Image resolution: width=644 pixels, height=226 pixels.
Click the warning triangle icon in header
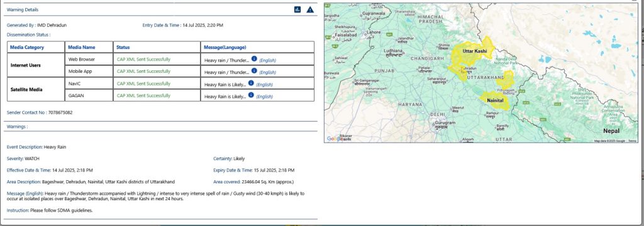point(310,9)
